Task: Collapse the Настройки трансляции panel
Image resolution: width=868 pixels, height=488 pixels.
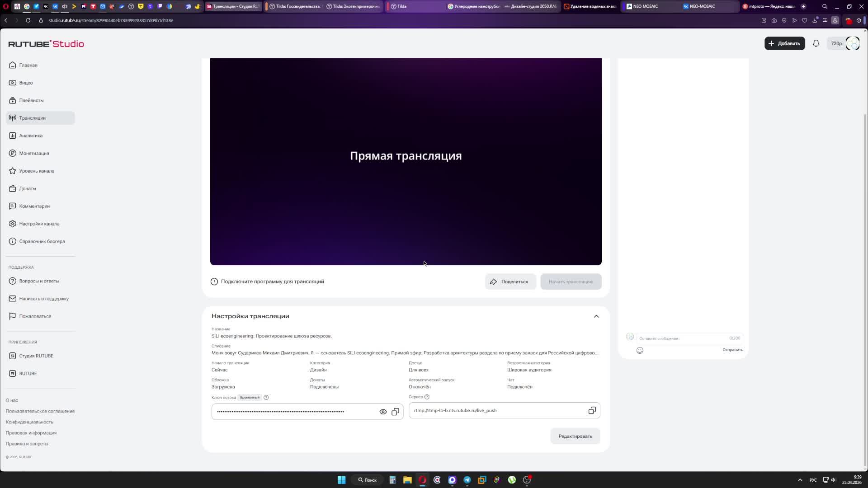Action: click(x=596, y=316)
